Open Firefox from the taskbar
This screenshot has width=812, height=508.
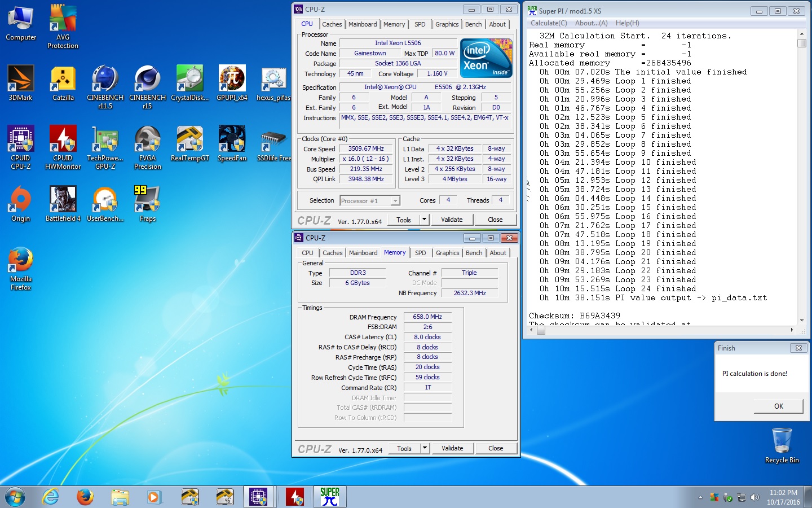tap(85, 497)
